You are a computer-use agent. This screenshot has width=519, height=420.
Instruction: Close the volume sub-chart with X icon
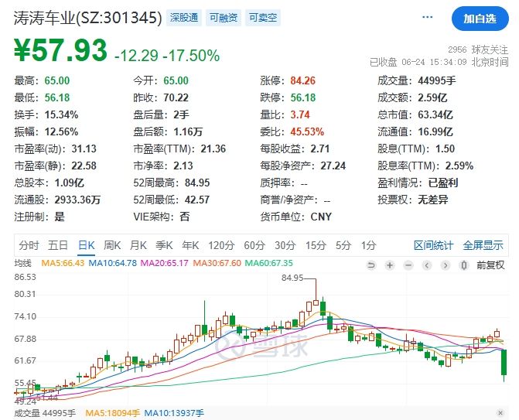coord(500,413)
